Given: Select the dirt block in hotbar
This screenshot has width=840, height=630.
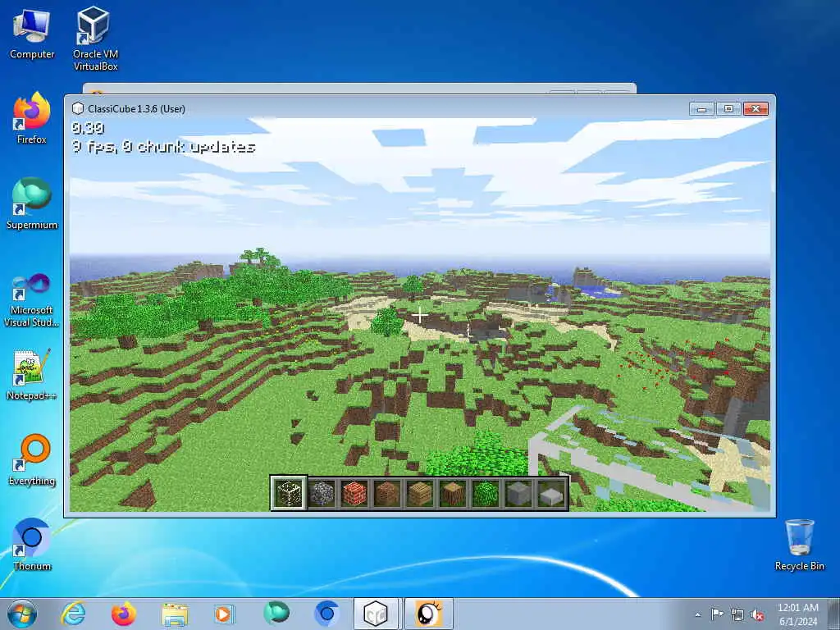Looking at the screenshot, I should [387, 493].
